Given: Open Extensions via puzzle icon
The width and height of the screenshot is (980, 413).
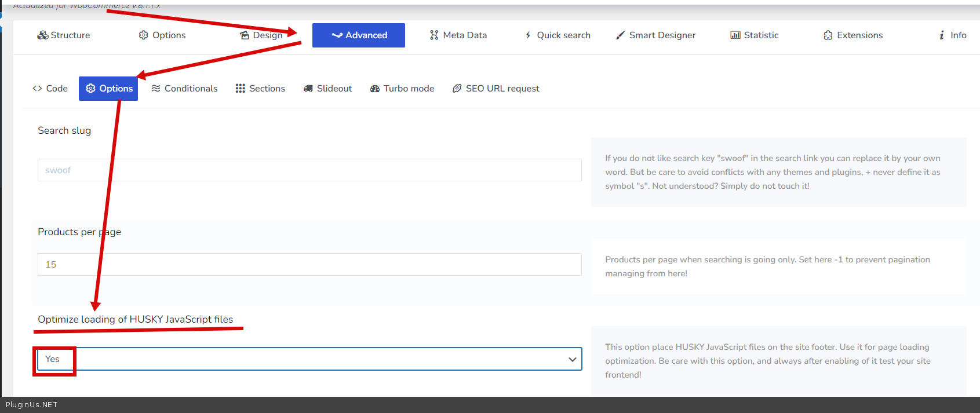Looking at the screenshot, I should 828,35.
